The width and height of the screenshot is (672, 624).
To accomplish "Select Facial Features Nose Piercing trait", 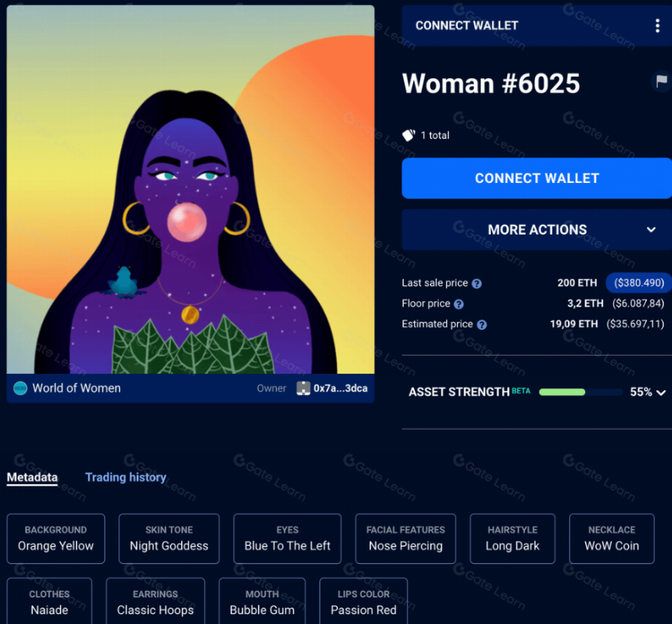I will [406, 539].
